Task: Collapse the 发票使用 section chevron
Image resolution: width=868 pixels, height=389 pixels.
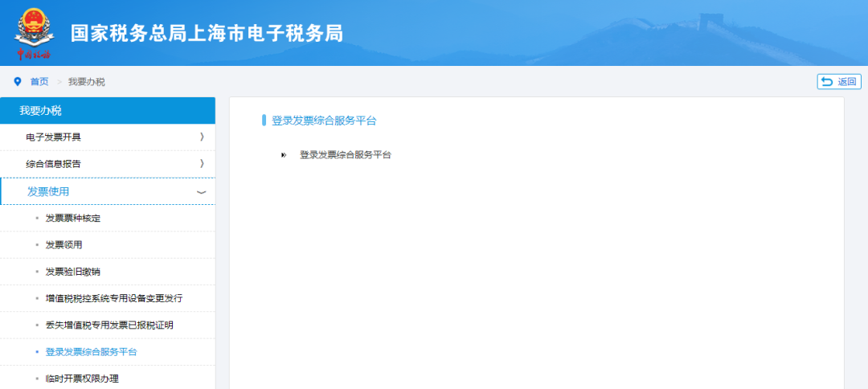Action: tap(202, 192)
